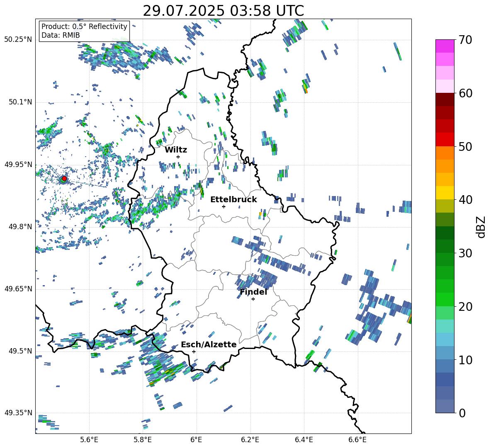Click the 40 value on the colorbar
This screenshot has width=491, height=448.
(x=465, y=200)
